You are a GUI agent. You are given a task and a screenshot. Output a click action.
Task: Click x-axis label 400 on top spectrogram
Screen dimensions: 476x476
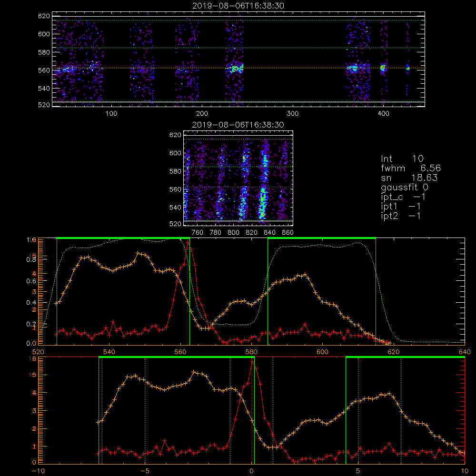coord(383,114)
